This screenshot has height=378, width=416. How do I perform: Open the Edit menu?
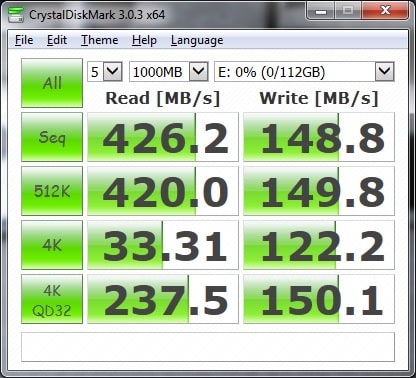click(x=57, y=40)
